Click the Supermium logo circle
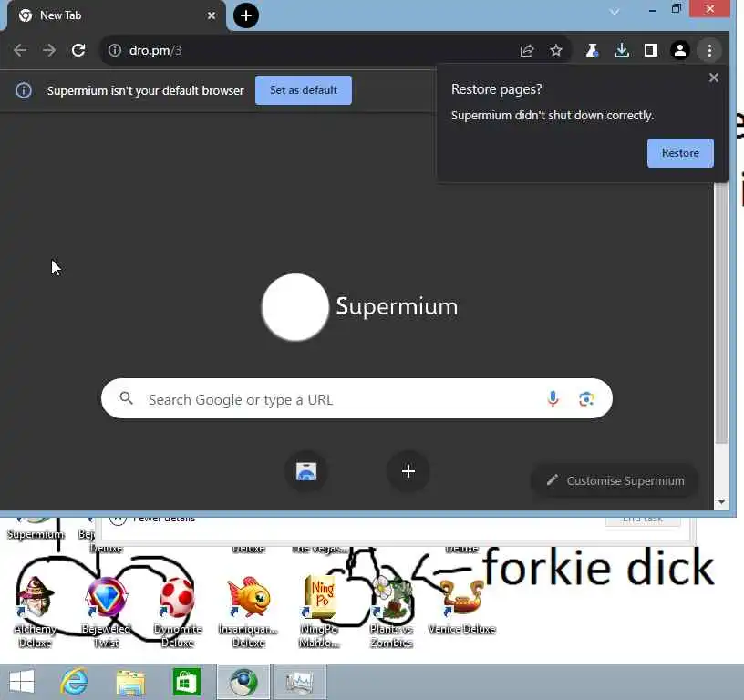Screen dimensions: 744x700 point(295,307)
